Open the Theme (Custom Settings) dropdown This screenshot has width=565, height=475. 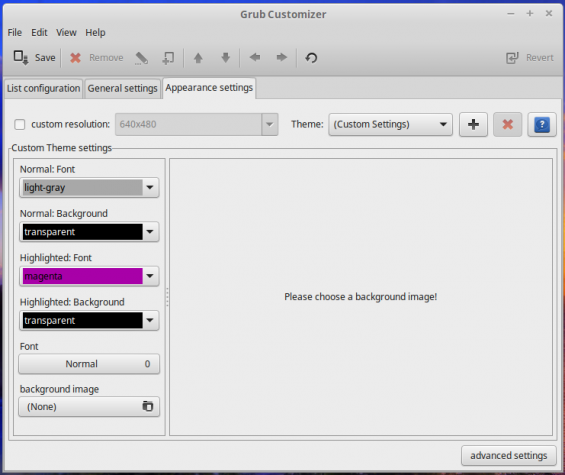(x=390, y=124)
